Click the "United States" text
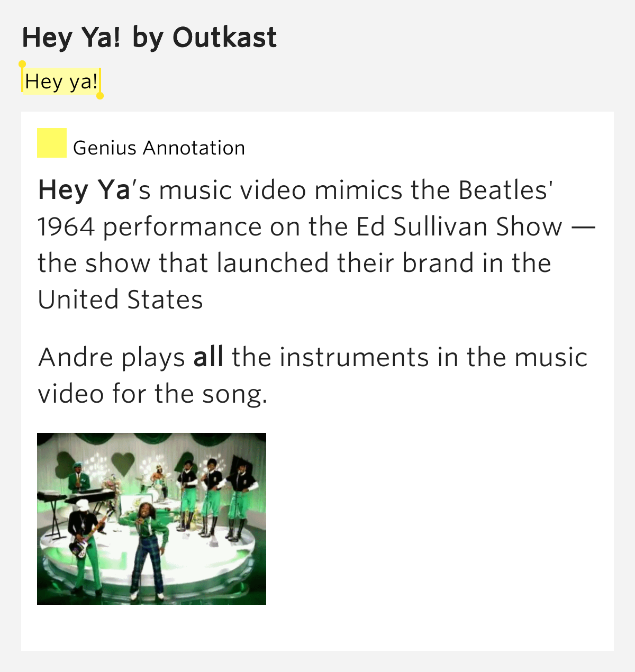This screenshot has width=635, height=672. 121,300
